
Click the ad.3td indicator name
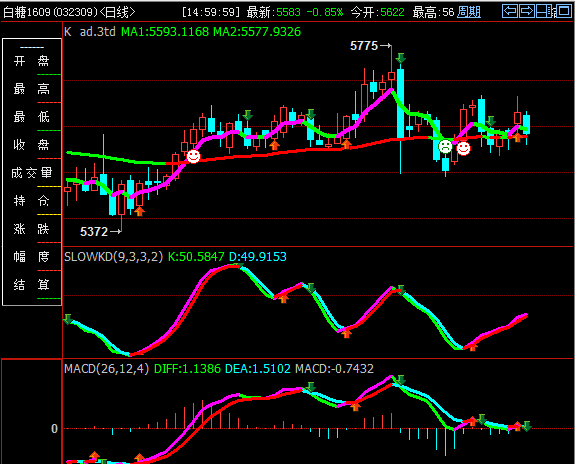click(x=98, y=32)
